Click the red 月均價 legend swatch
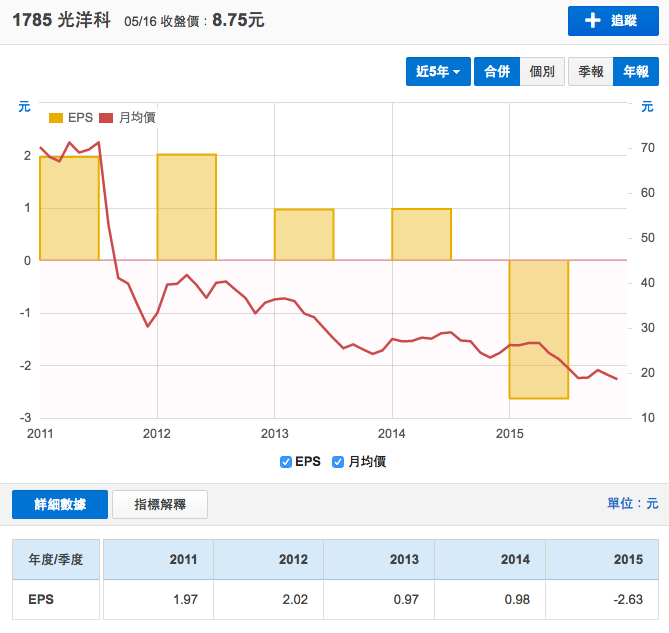Screen dimensions: 669x633 coord(107,118)
